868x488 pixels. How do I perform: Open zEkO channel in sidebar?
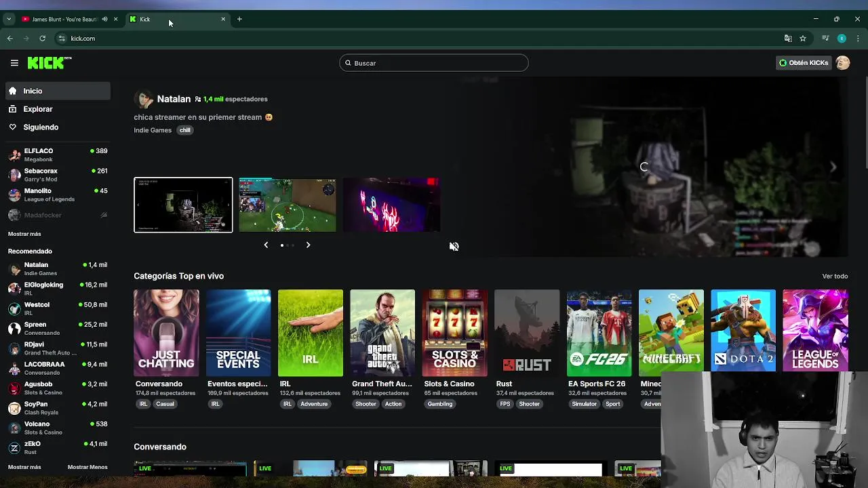(58, 447)
